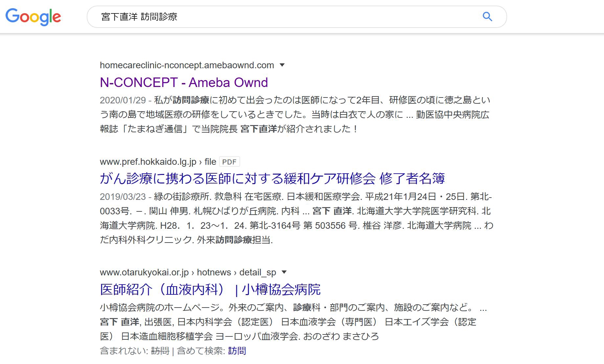Click the hotnews breadcrumb segment
This screenshot has width=604, height=364.
[214, 272]
